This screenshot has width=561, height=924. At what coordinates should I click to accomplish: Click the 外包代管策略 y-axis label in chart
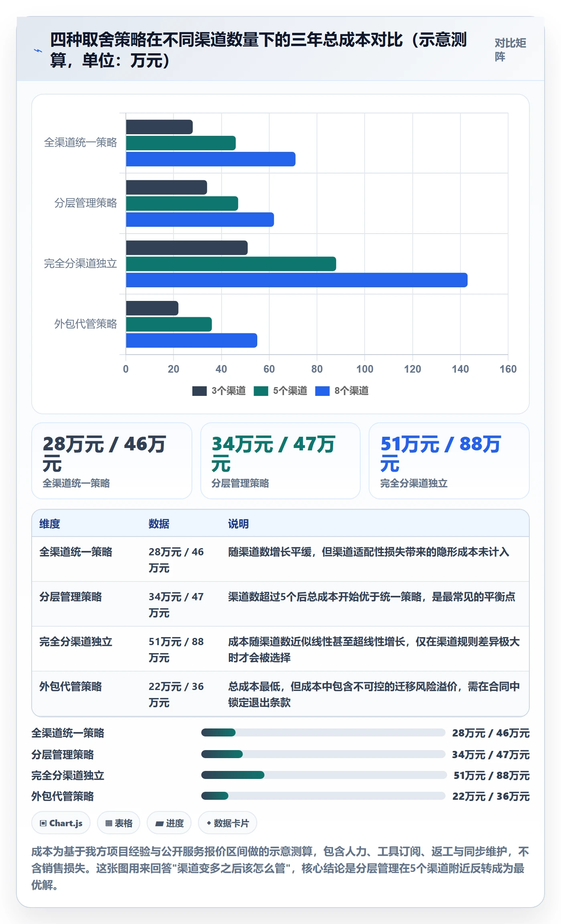point(86,324)
